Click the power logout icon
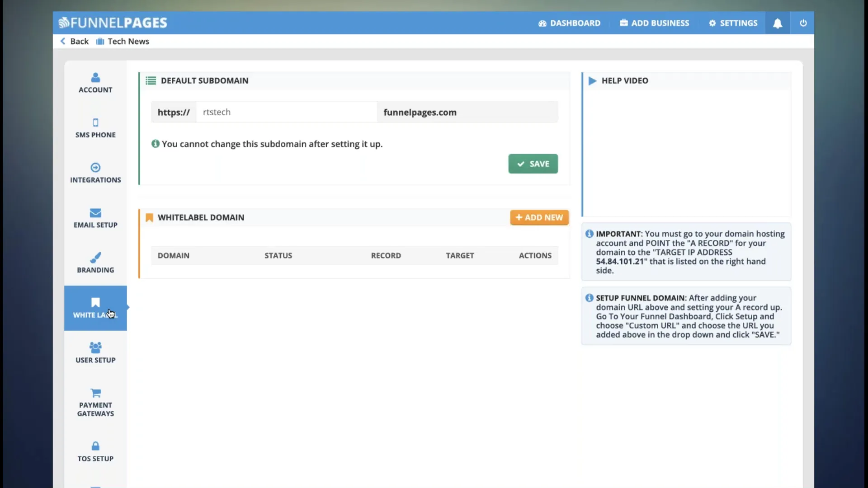The image size is (868, 488). 803,23
